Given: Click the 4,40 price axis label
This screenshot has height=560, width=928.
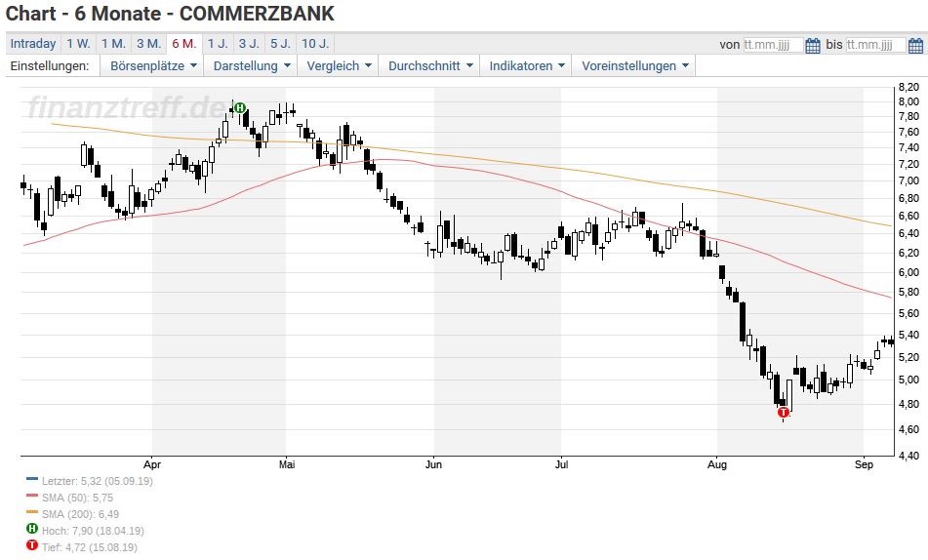Looking at the screenshot, I should (x=908, y=456).
